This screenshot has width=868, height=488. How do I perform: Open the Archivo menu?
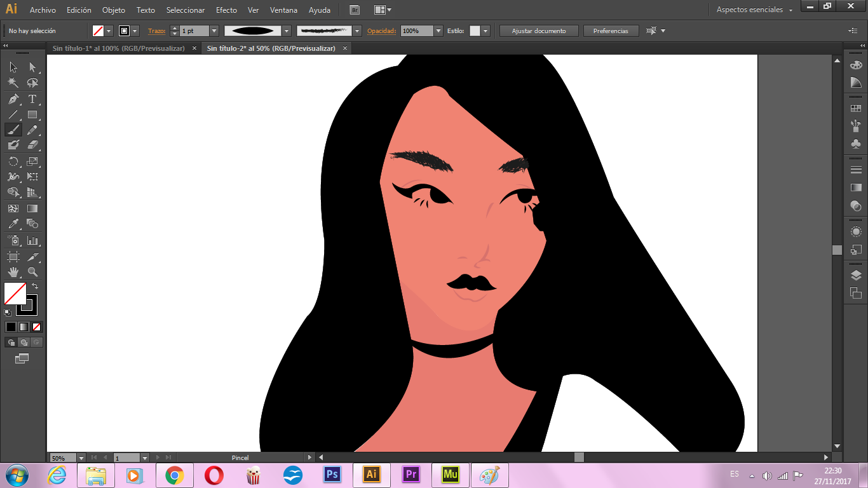click(x=43, y=10)
